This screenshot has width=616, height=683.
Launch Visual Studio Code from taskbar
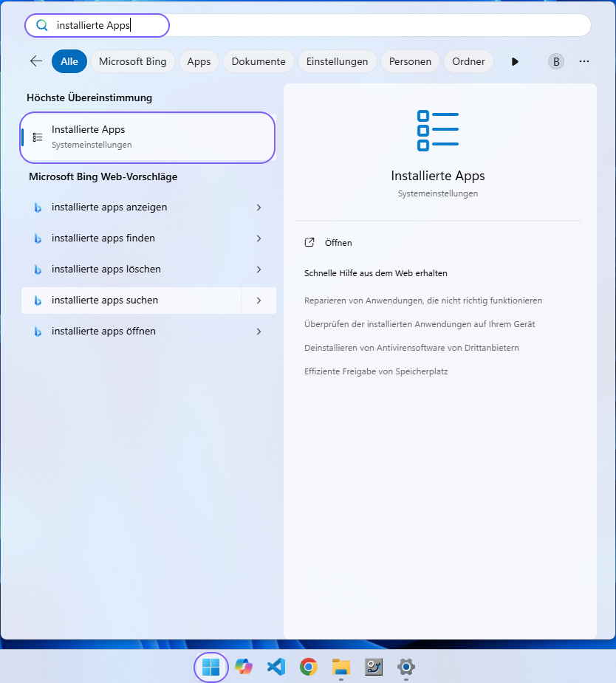coord(276,667)
